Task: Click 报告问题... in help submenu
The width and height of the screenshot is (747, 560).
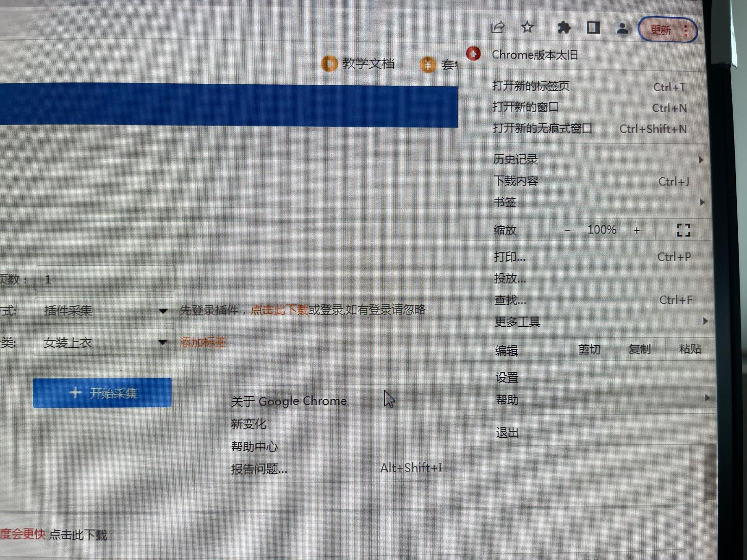Action: (x=329, y=469)
